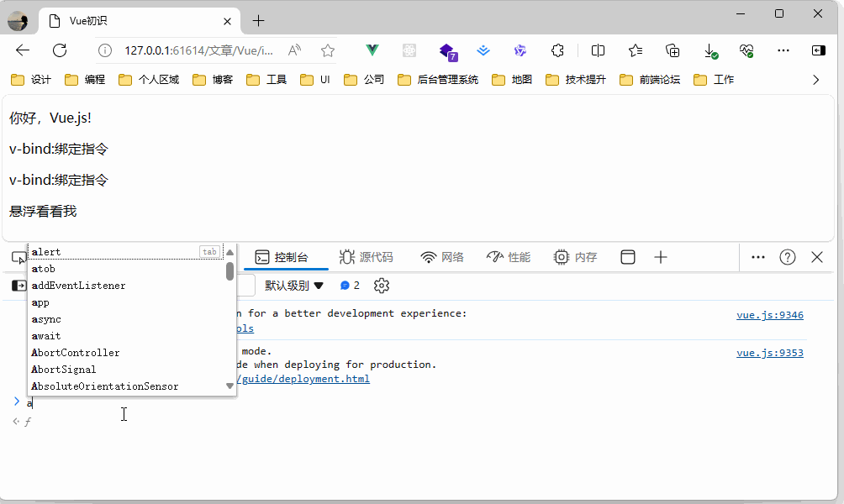
Task: Toggle the browser sidebar button
Action: [x=818, y=50]
